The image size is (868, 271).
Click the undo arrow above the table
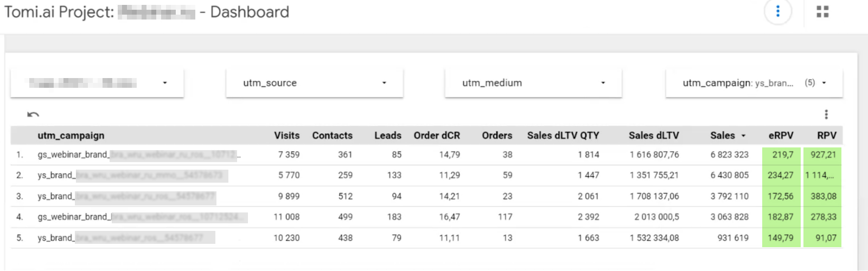[33, 114]
